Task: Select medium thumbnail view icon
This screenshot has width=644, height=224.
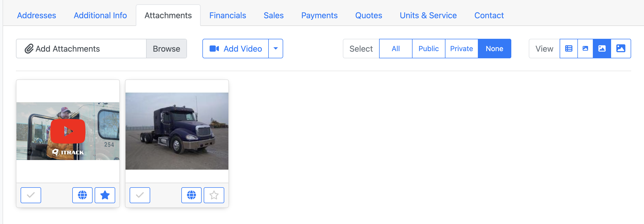Action: [x=602, y=49]
